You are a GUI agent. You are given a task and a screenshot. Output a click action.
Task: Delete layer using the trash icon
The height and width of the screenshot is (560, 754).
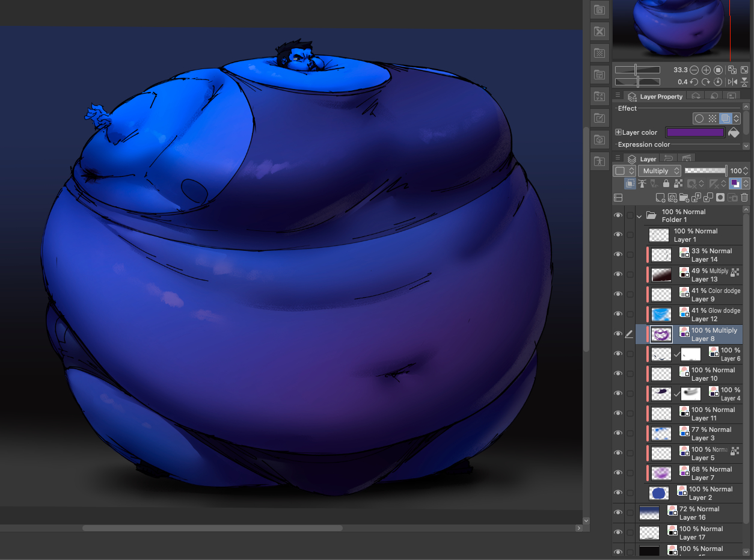tap(744, 198)
